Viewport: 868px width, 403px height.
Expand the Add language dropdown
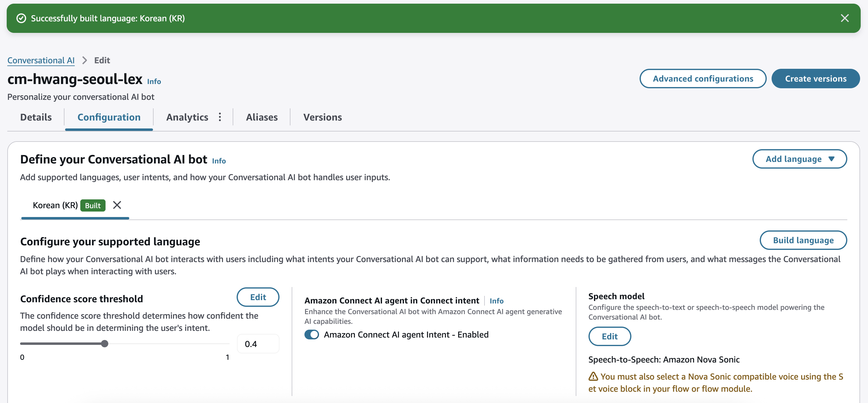(799, 159)
